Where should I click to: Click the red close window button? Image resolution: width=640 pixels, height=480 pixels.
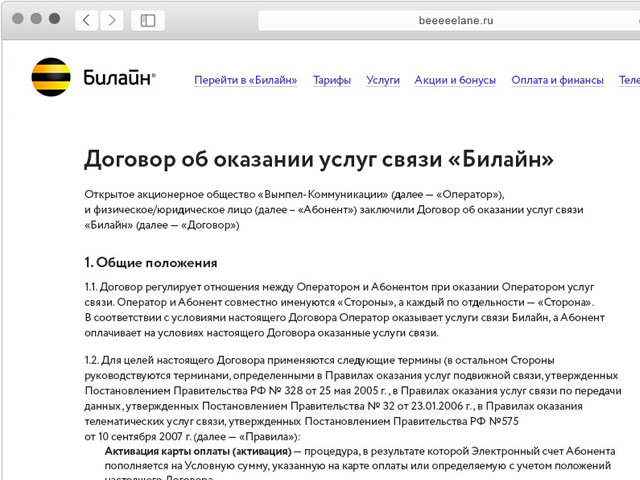(x=18, y=19)
